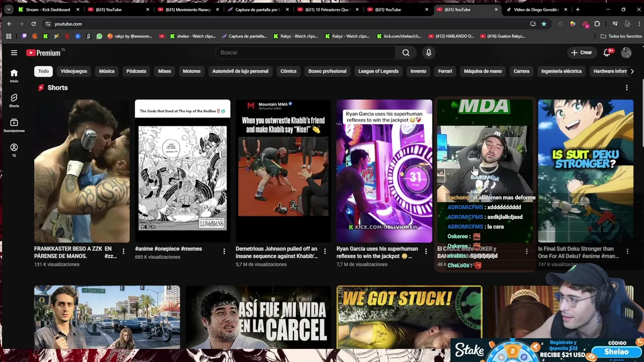Open Suscripciones in the sidebar

pyautogui.click(x=14, y=125)
